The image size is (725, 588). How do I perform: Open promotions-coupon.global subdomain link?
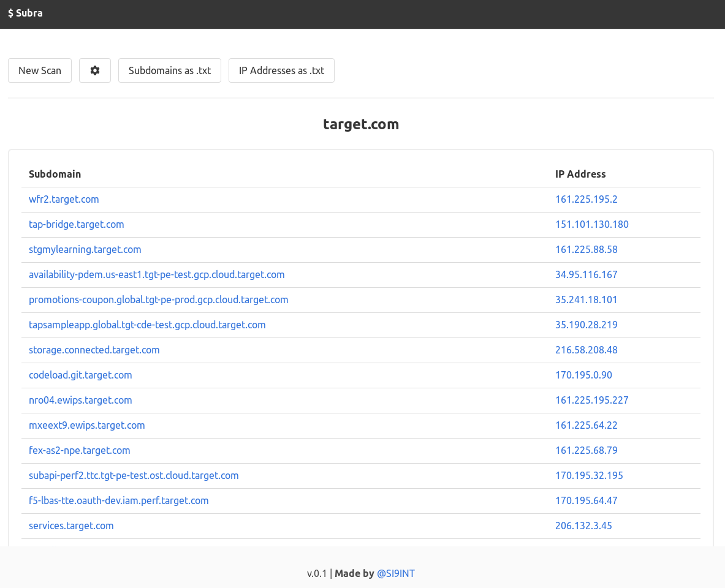(159, 300)
